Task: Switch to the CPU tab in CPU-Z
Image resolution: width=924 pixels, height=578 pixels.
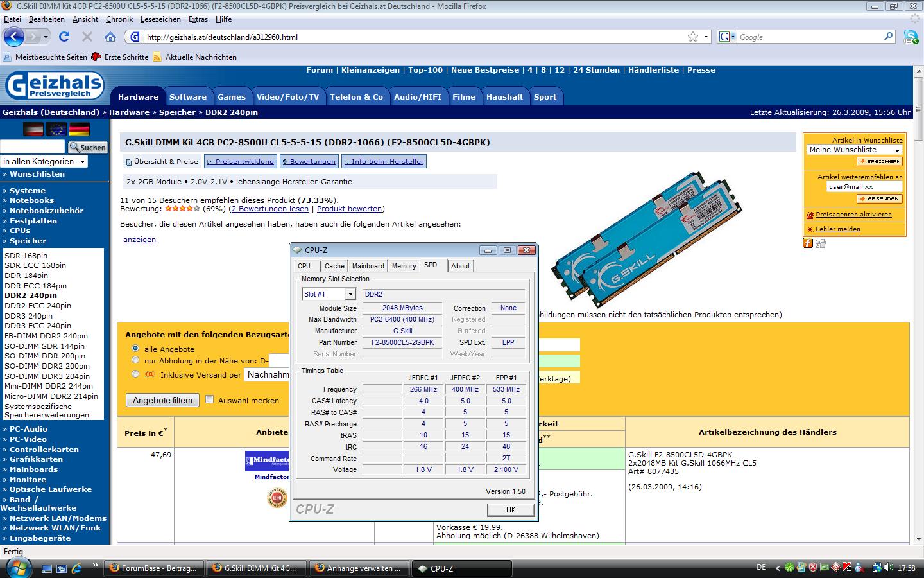Action: coord(304,266)
